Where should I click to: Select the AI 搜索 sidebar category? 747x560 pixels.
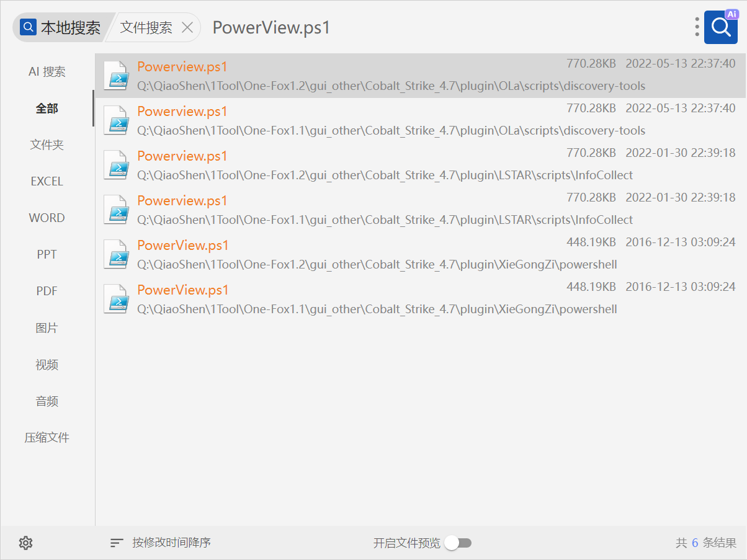pos(47,72)
